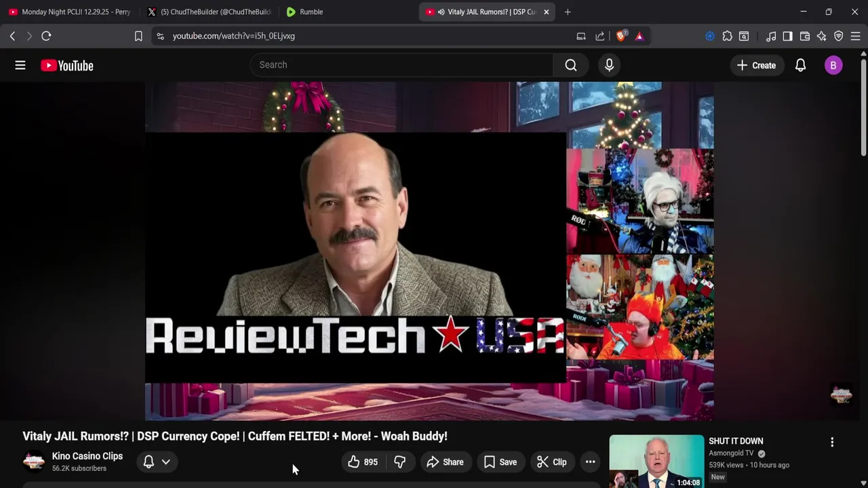Click the YouTube search field
The width and height of the screenshot is (868, 488).
(401, 65)
